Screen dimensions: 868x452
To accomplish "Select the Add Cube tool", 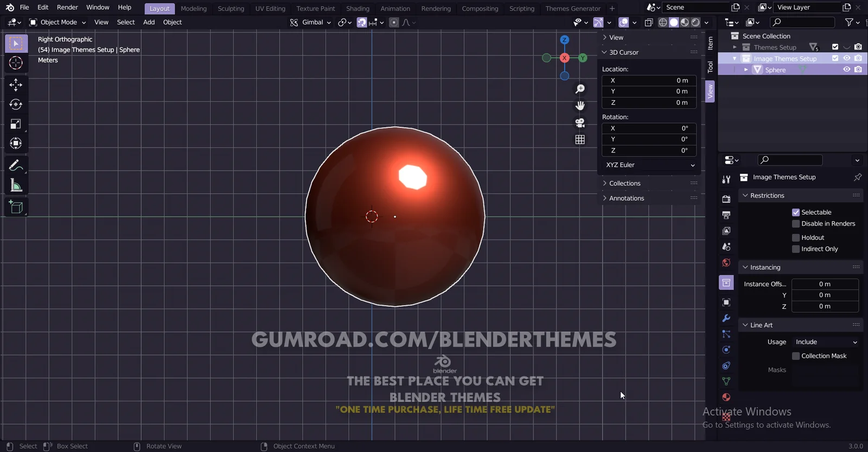I will [x=16, y=207].
